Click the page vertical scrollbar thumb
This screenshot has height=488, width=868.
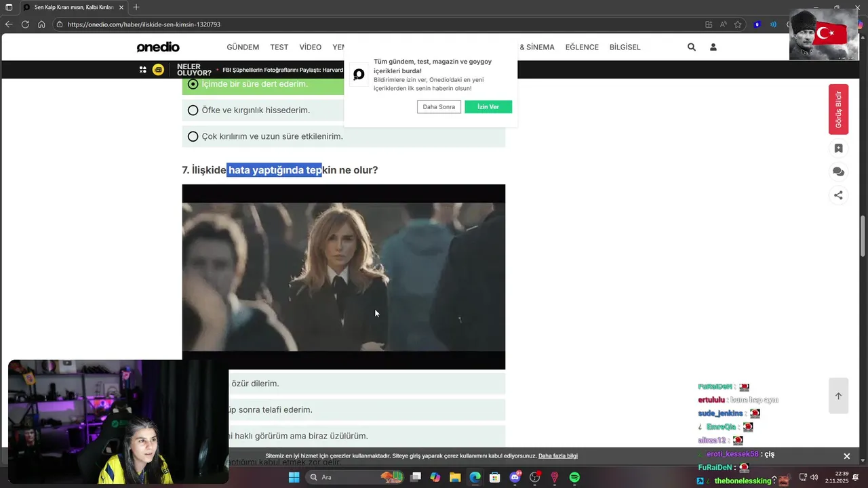coord(863,236)
